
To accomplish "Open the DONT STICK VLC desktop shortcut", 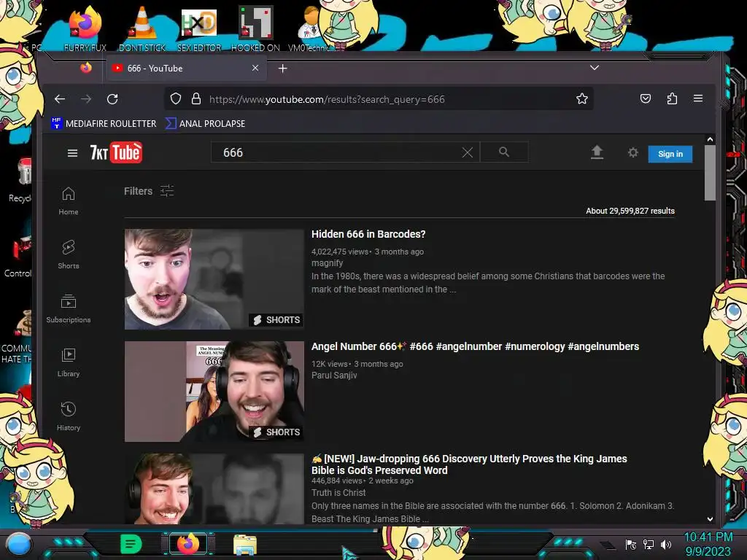I will [142, 28].
